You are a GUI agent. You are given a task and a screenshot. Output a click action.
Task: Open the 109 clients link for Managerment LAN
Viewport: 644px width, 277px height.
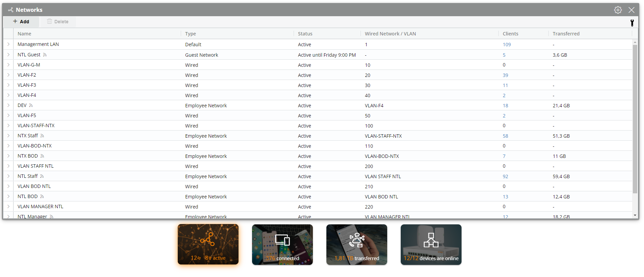507,45
